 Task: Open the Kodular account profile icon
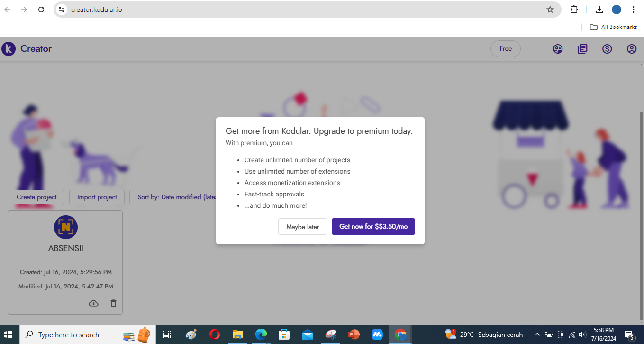click(632, 49)
